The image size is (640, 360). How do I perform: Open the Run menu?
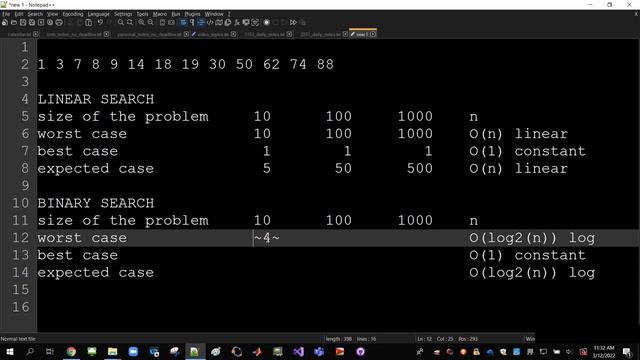click(x=176, y=14)
